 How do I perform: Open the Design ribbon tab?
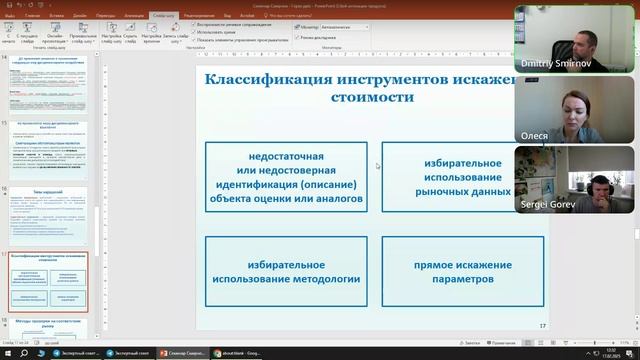point(80,16)
